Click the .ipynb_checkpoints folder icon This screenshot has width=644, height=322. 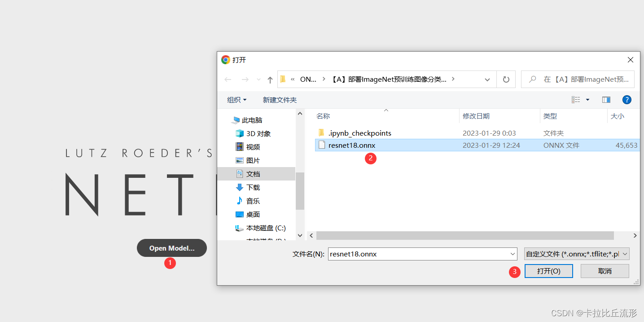(321, 132)
